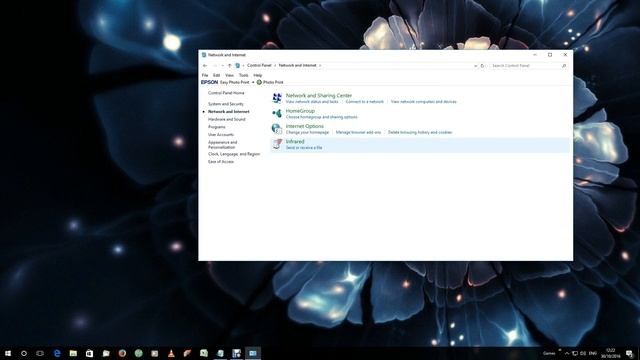The height and width of the screenshot is (360, 640).
Task: Open Appearance and Personalization category
Action: pyautogui.click(x=222, y=144)
